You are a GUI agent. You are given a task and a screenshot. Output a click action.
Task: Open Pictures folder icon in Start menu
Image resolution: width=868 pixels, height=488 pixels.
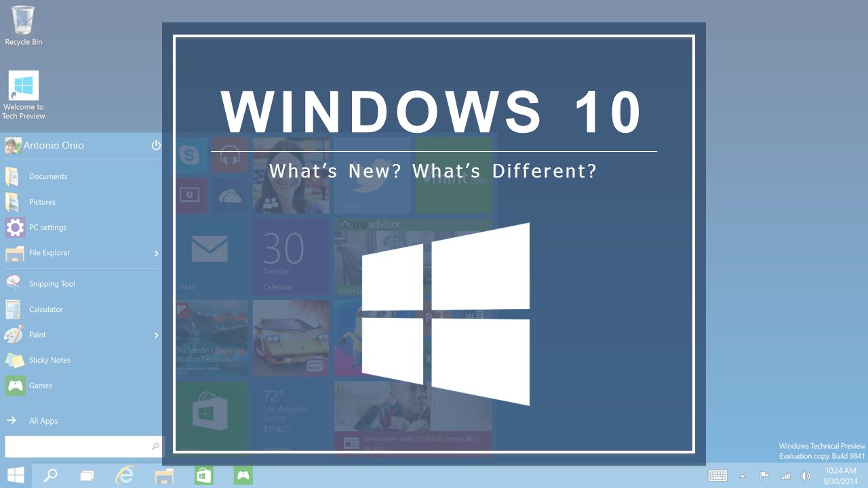pyautogui.click(x=13, y=202)
